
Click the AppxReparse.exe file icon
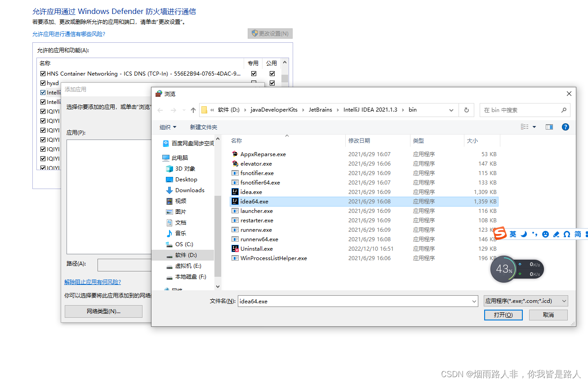click(x=235, y=154)
